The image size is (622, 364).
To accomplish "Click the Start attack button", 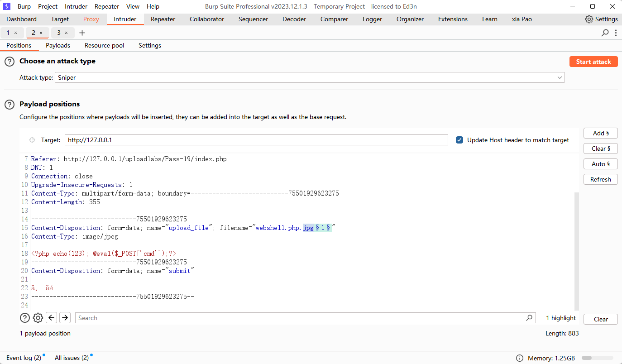I will click(593, 62).
